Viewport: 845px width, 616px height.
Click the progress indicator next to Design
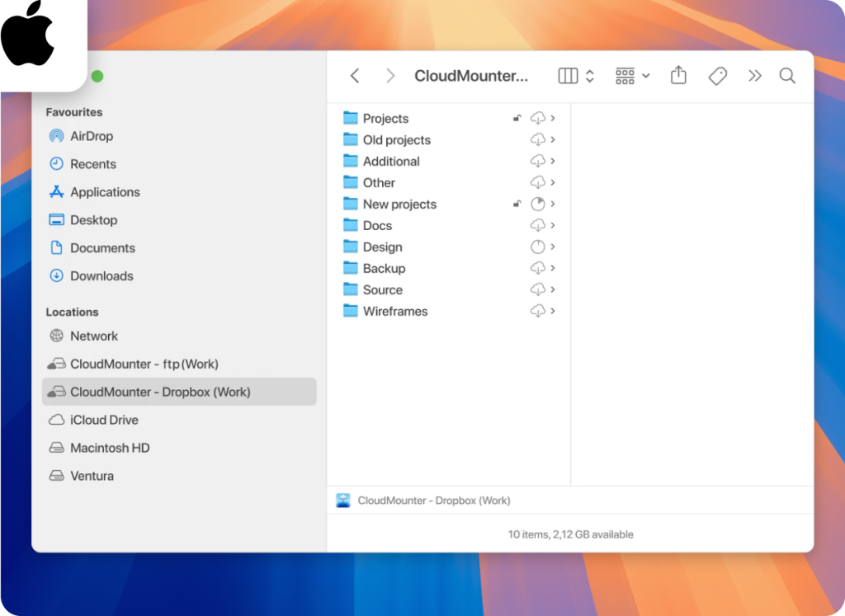(x=538, y=247)
